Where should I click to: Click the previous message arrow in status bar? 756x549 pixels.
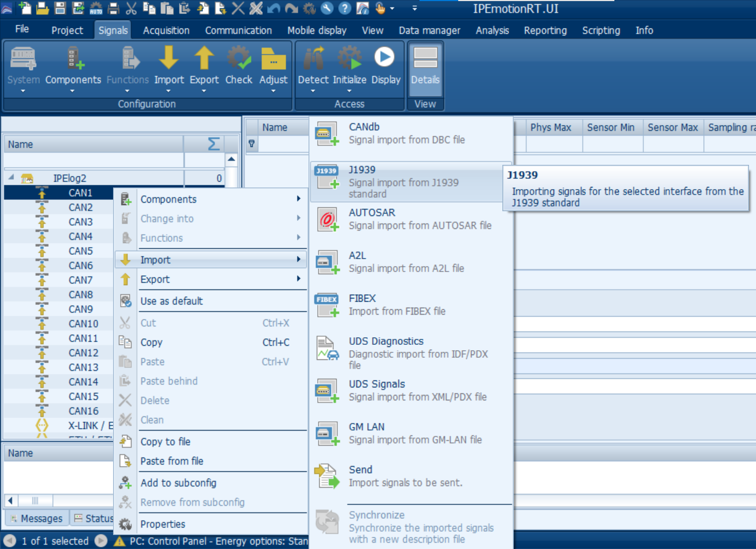[10, 541]
